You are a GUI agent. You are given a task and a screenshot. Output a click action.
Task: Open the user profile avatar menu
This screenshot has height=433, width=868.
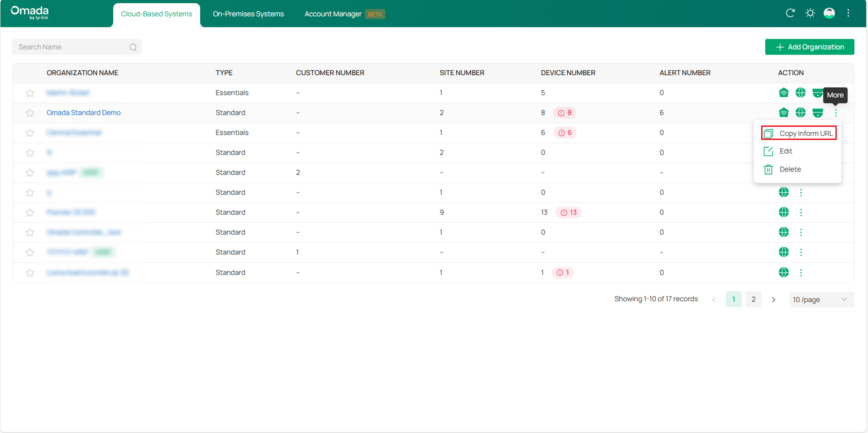click(829, 13)
